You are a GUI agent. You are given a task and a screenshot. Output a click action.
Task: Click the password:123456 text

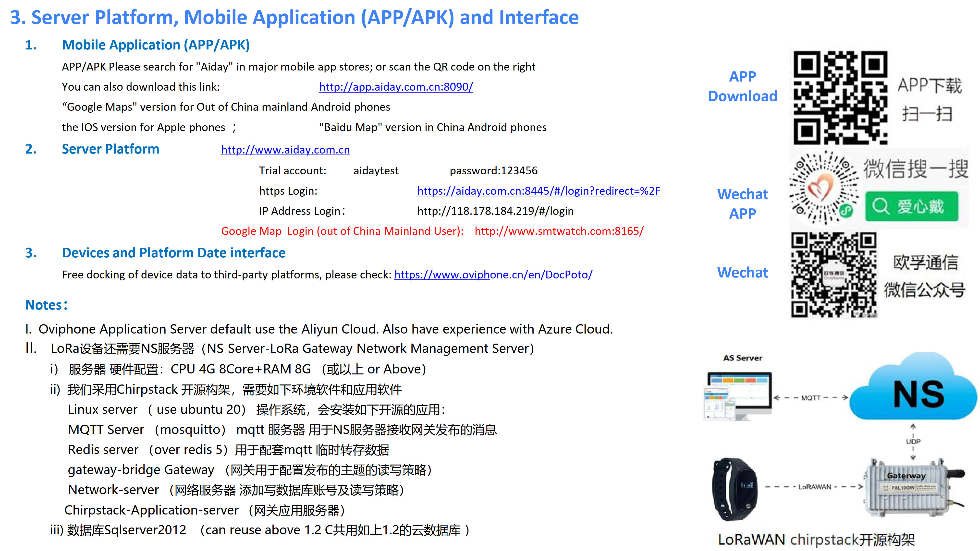(x=493, y=171)
